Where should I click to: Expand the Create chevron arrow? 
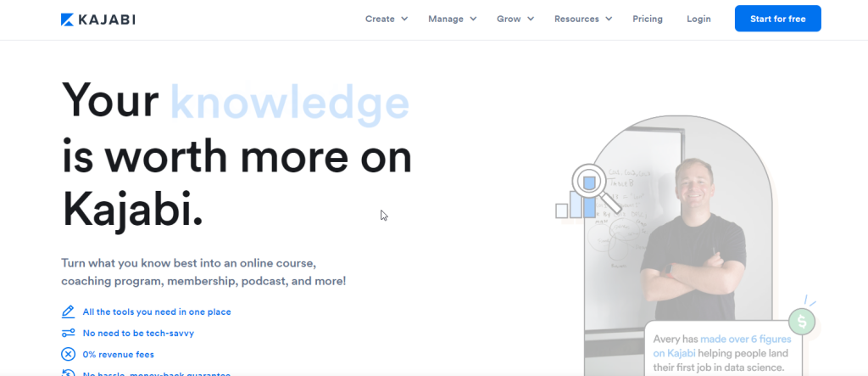(404, 19)
